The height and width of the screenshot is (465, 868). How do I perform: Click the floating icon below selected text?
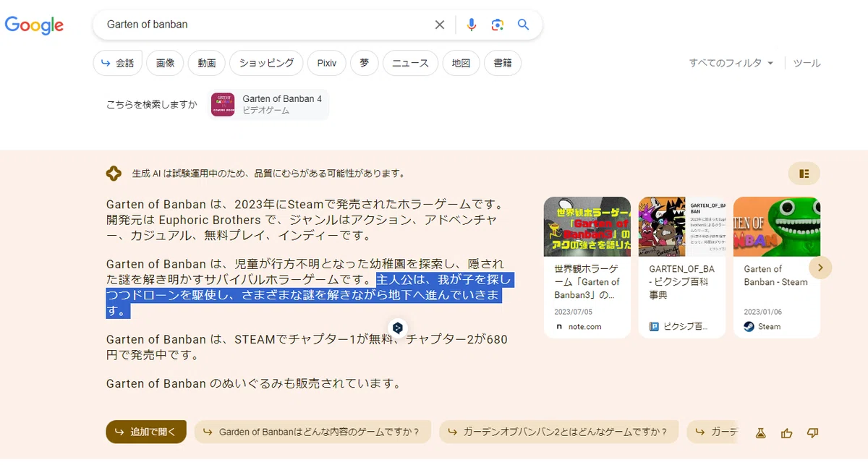(397, 328)
